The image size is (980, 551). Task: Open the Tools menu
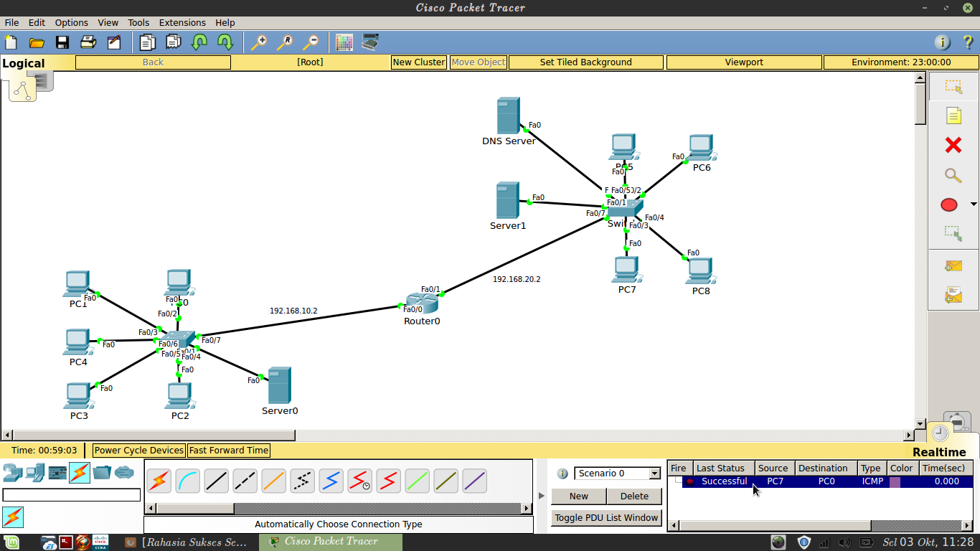pos(138,22)
